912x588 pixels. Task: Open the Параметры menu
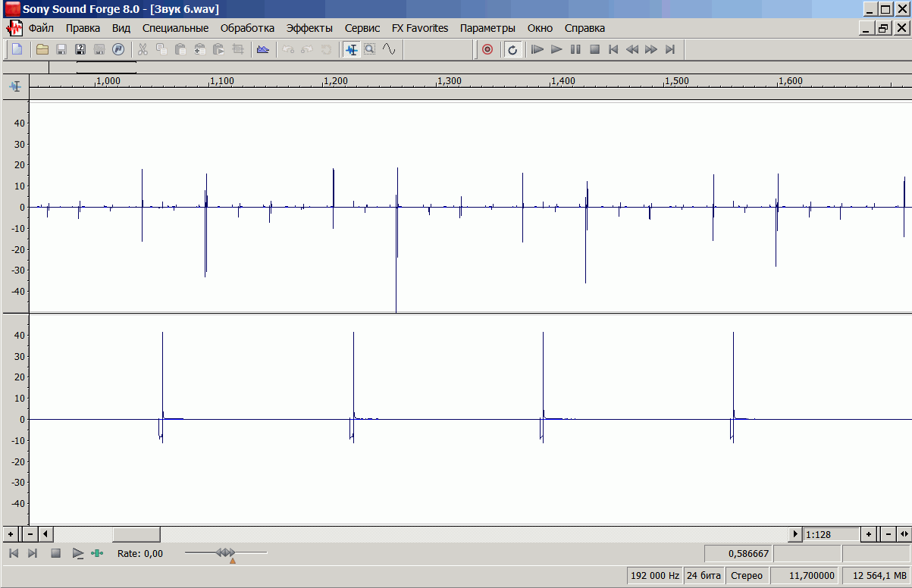(487, 28)
